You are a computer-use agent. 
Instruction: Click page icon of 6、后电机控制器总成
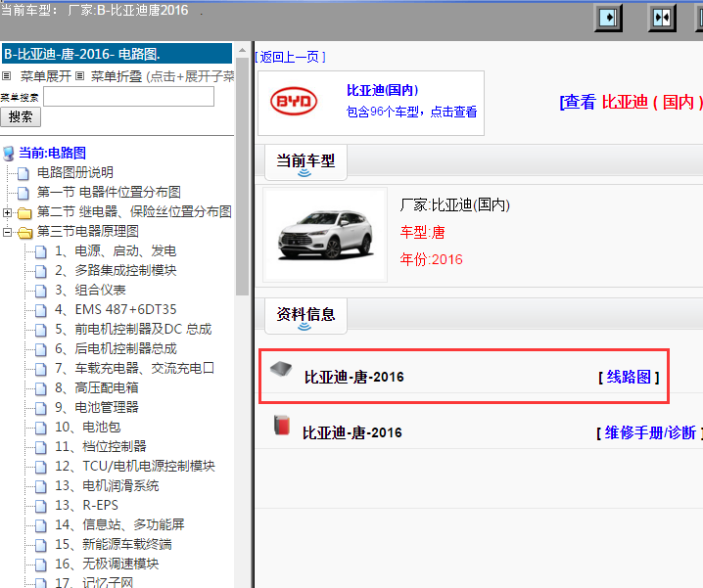click(x=41, y=349)
